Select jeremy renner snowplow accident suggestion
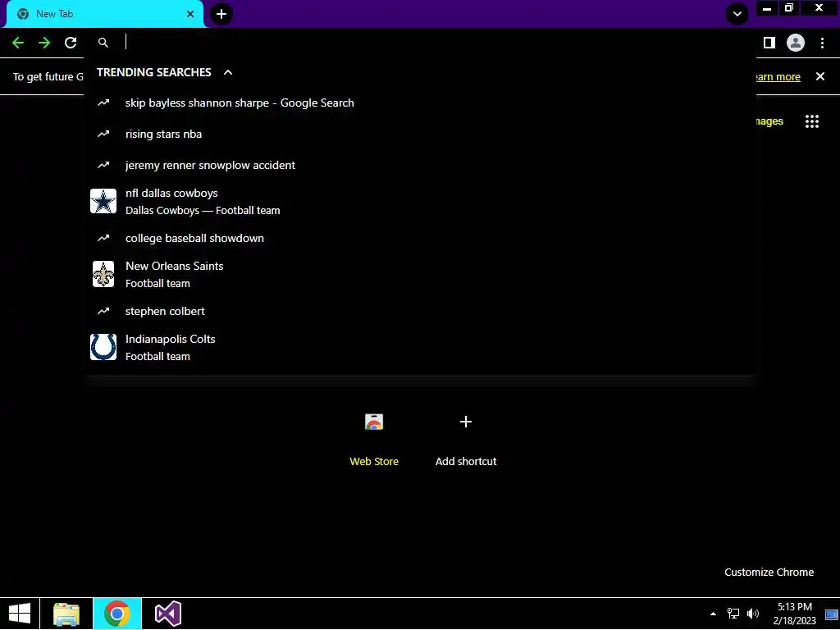This screenshot has height=630, width=840. coord(420,165)
